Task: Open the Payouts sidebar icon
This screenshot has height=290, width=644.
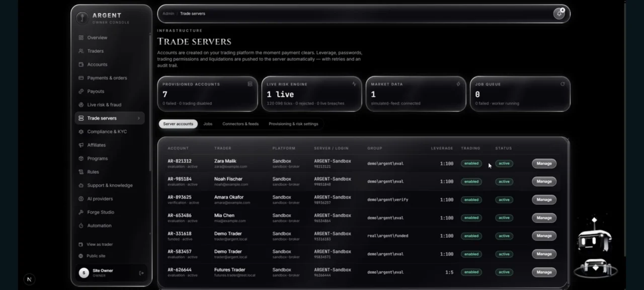Action: click(81, 91)
